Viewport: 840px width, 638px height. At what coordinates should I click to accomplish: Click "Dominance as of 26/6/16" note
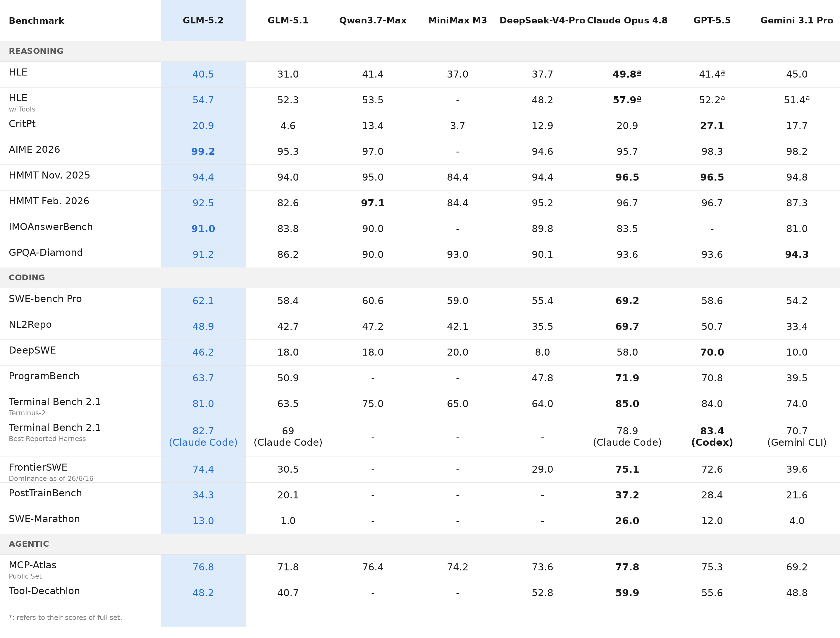(x=51, y=479)
